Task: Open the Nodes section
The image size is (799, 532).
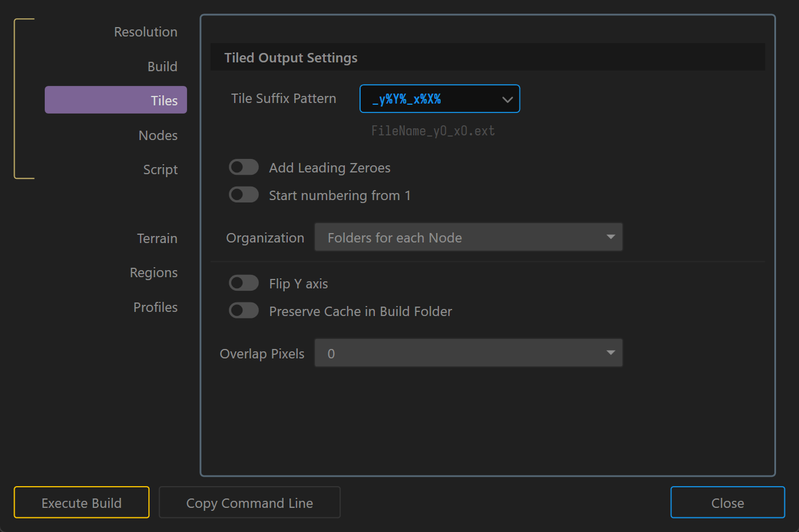Action: [158, 135]
